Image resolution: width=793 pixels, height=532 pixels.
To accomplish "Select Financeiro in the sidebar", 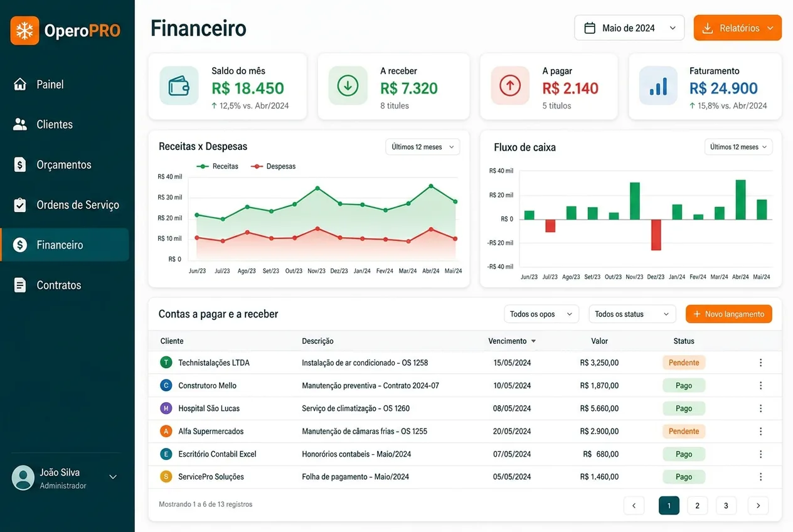I will [65, 245].
